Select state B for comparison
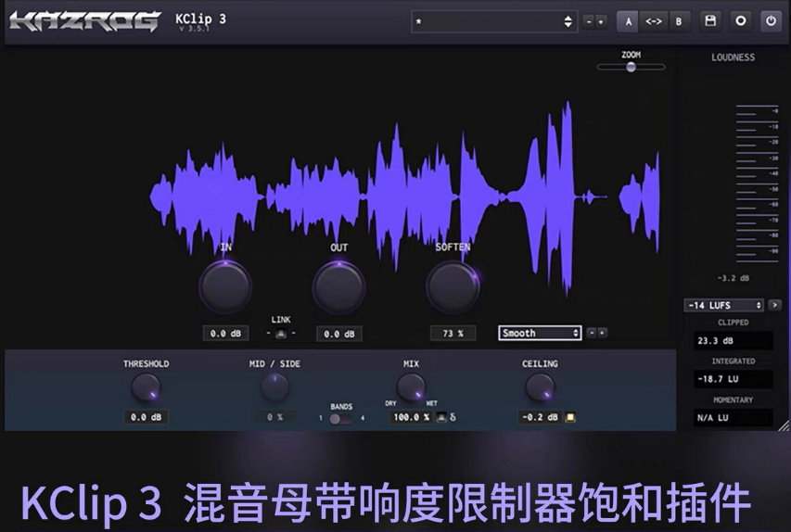 pos(679,21)
